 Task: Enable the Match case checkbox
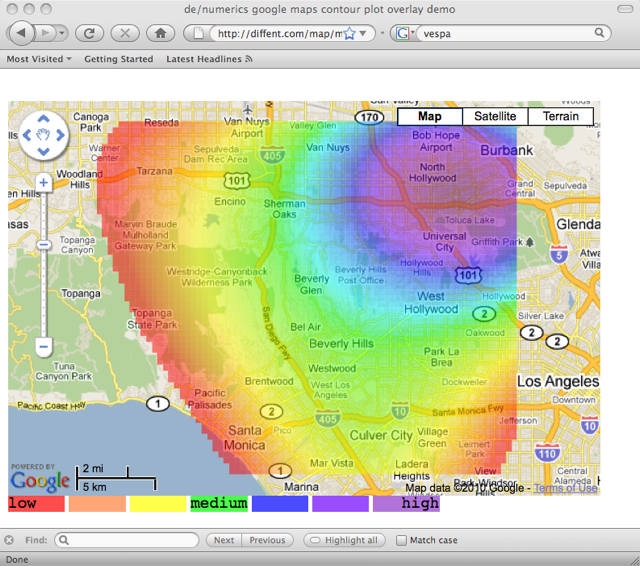pyautogui.click(x=402, y=540)
